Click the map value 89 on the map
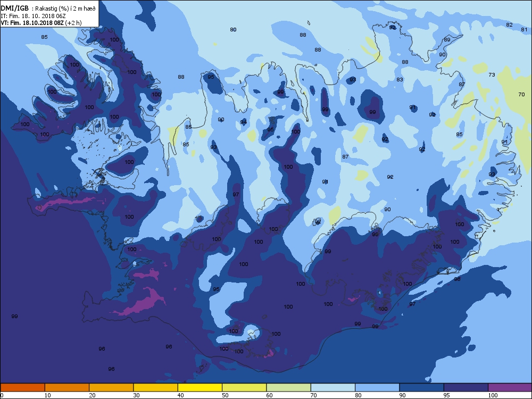Image resolution: width=532 pixels, height=399 pixels. (447, 40)
